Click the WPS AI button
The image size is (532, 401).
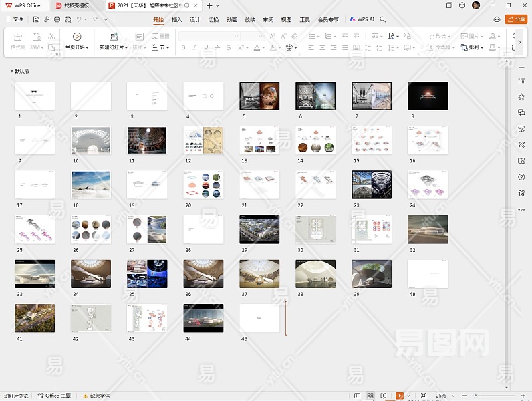(362, 20)
